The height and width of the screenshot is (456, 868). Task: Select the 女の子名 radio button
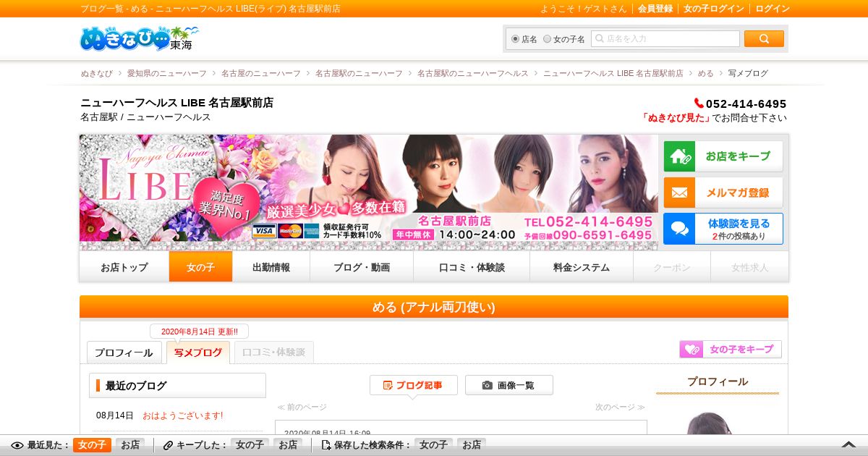pyautogui.click(x=547, y=39)
